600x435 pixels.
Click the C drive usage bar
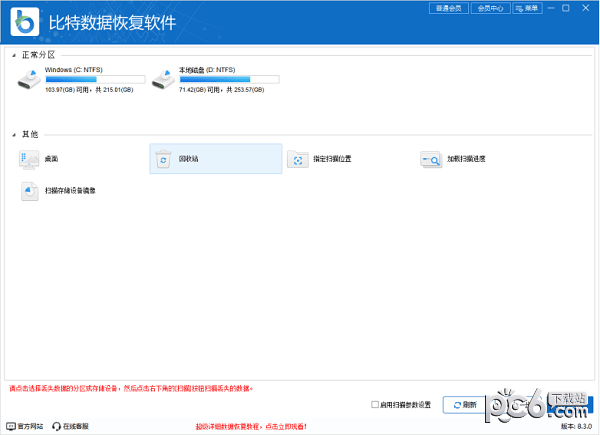pos(95,79)
